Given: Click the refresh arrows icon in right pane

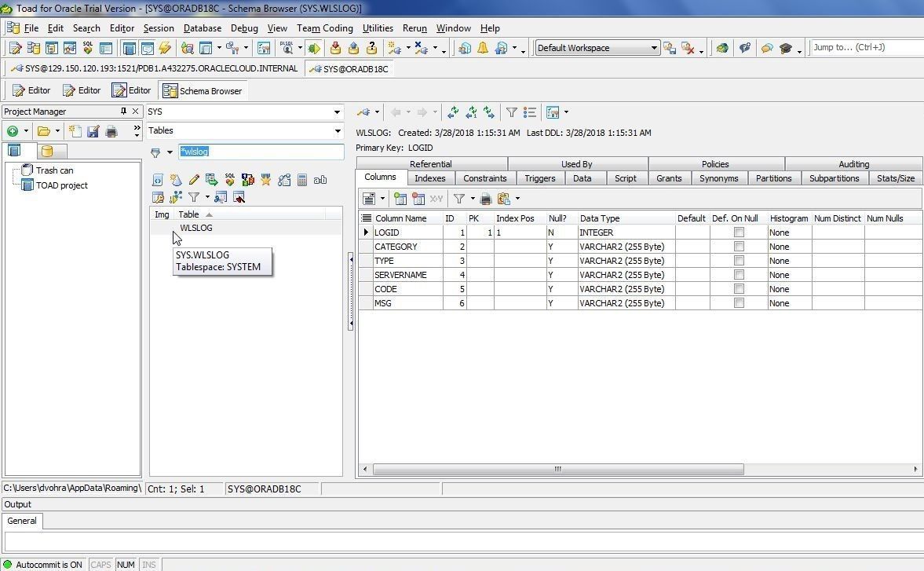Looking at the screenshot, I should pyautogui.click(x=452, y=112).
